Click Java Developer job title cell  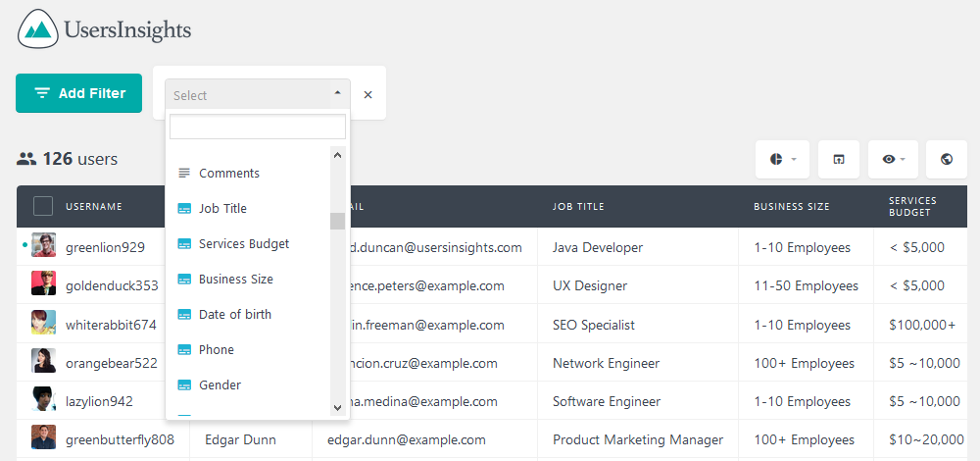click(x=598, y=248)
